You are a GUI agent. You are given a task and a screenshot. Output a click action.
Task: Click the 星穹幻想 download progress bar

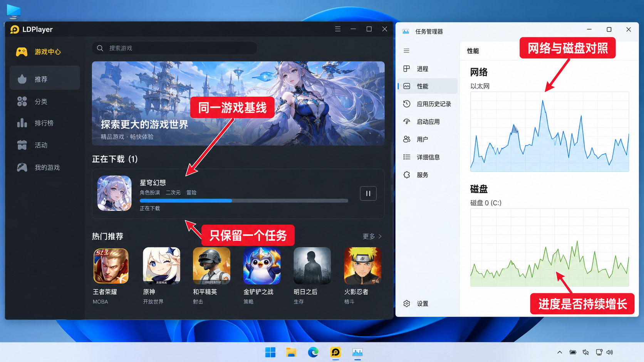[244, 200]
